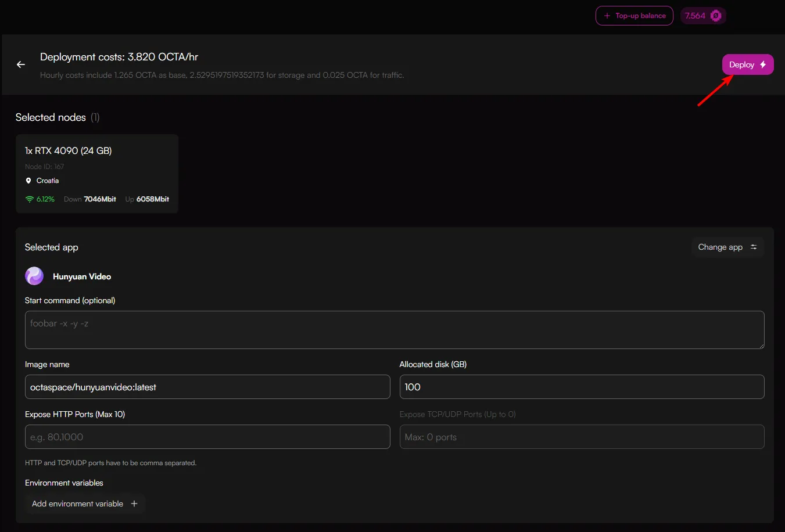Click the Expose HTTP Ports field
Image resolution: width=785 pixels, height=532 pixels.
(x=207, y=437)
